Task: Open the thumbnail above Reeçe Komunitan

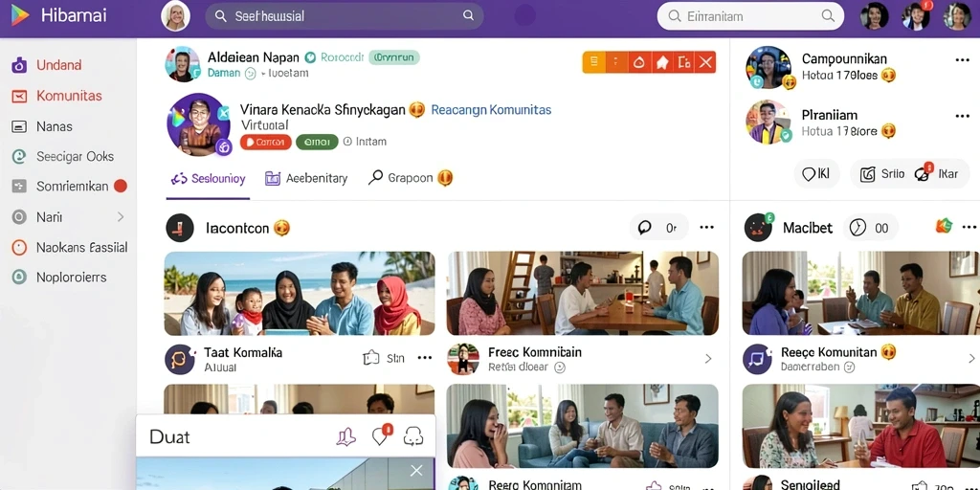Action: (860, 293)
